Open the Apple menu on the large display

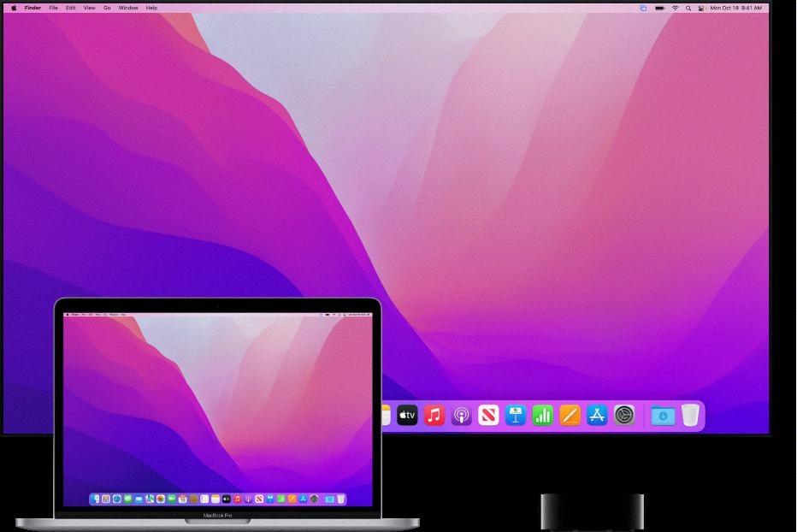point(14,9)
